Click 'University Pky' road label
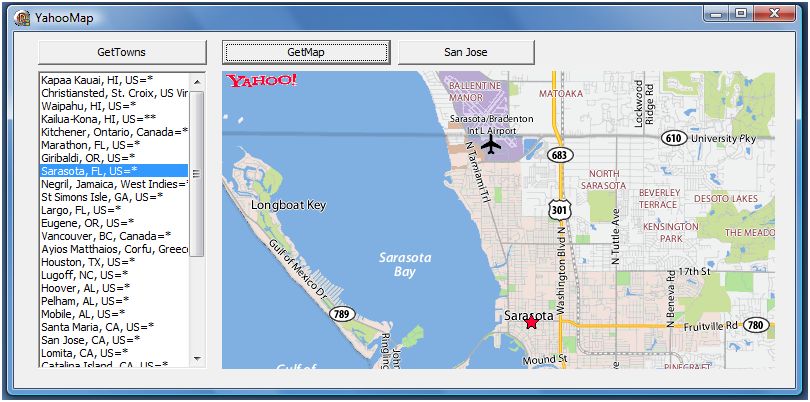This screenshot has height=402, width=810. tap(723, 138)
